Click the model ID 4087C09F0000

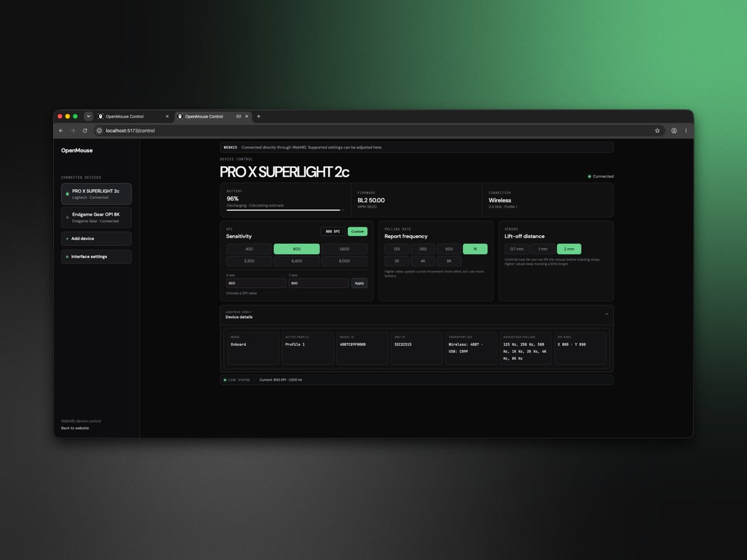click(x=353, y=344)
